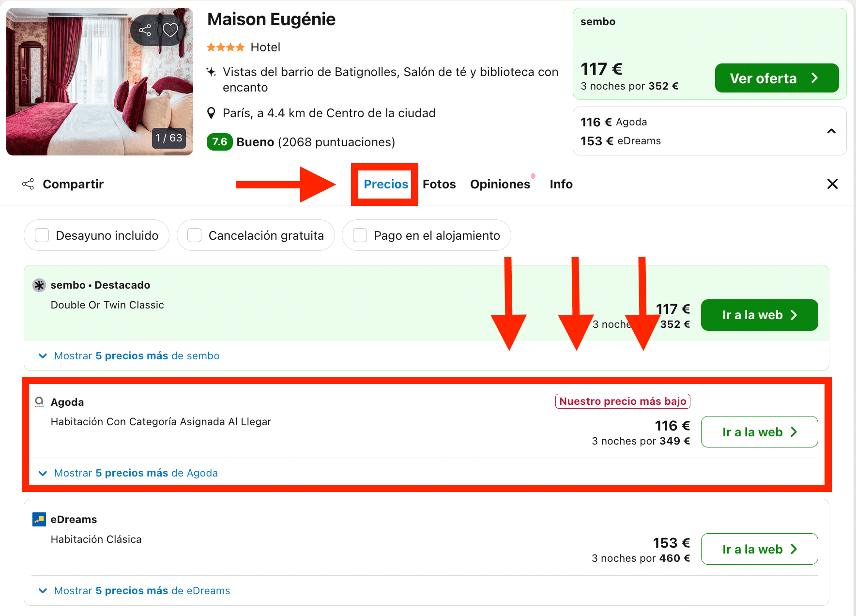Viewport: 856px width, 616px height.
Task: Open the Opiniones tab
Action: [x=500, y=185]
